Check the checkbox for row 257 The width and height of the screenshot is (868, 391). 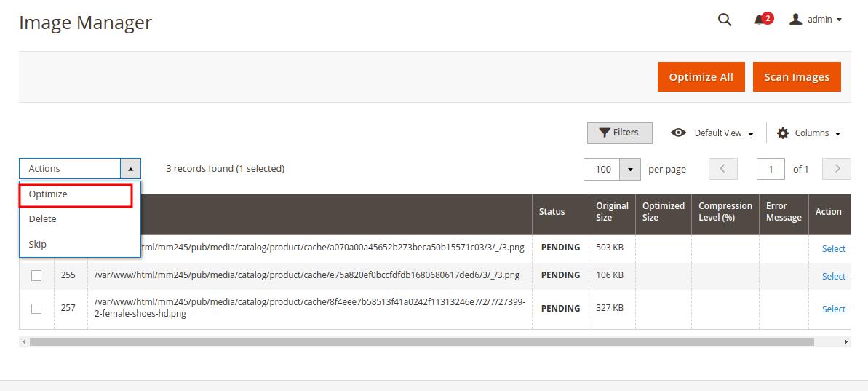click(36, 309)
